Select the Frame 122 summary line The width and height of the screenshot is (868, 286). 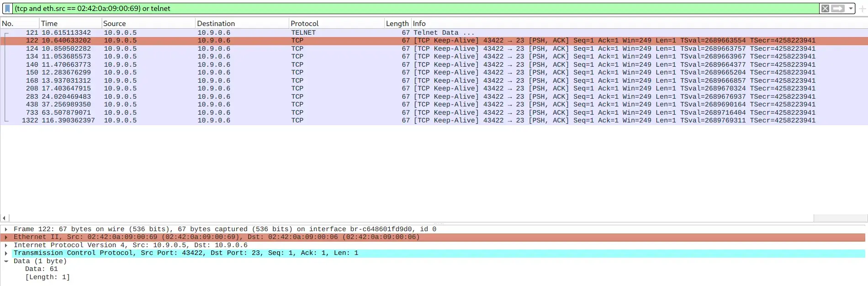225,229
